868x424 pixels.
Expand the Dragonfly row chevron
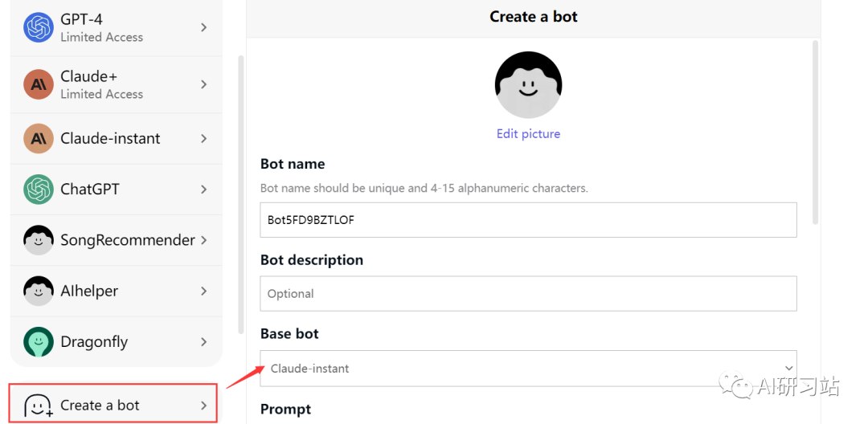[x=203, y=341]
